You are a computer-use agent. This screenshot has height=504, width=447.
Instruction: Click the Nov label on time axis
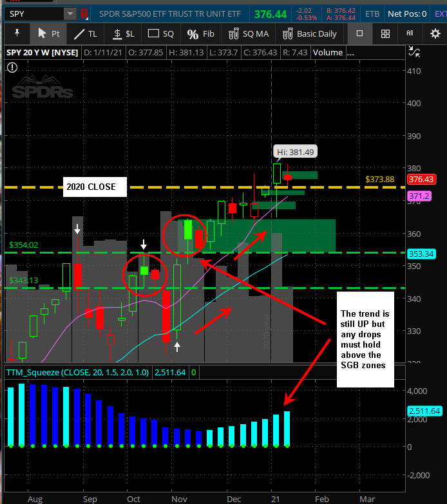[179, 499]
